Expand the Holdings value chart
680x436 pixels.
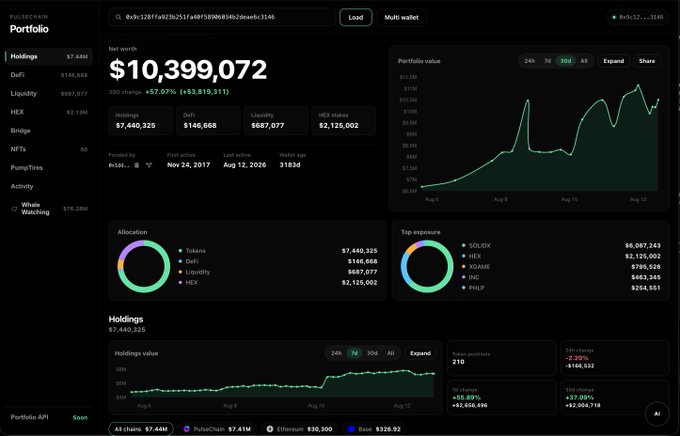tap(420, 353)
